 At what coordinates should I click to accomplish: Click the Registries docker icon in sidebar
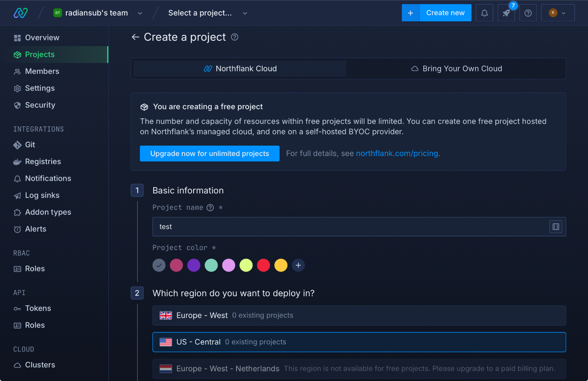tap(17, 162)
